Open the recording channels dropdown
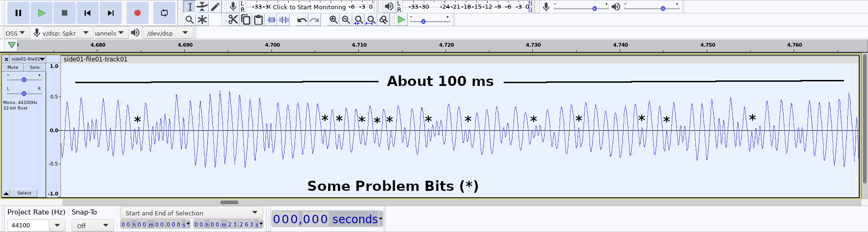 [111, 33]
